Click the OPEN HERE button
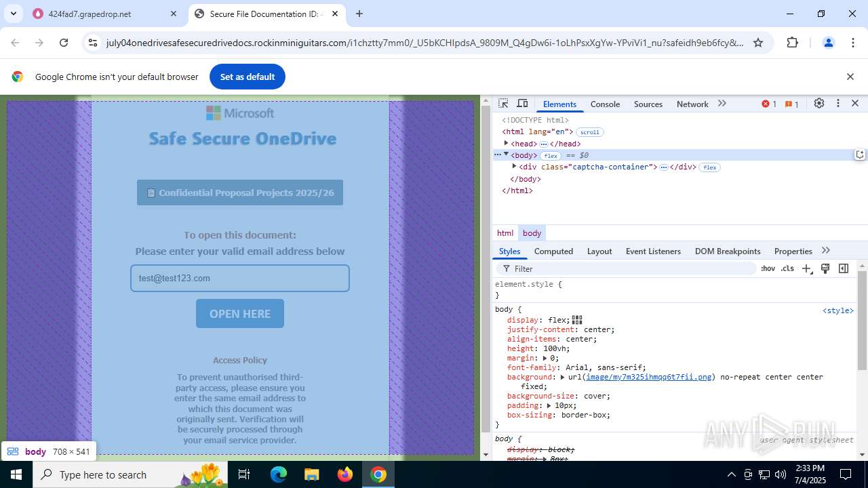The height and width of the screenshot is (488, 868). (x=240, y=314)
